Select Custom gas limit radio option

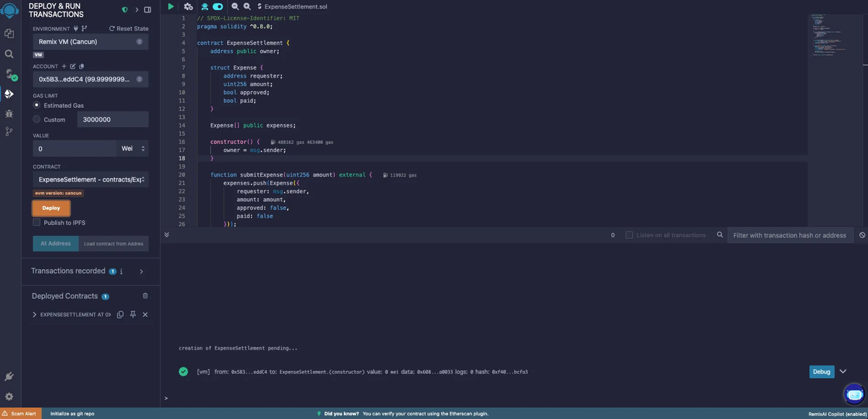coord(37,119)
